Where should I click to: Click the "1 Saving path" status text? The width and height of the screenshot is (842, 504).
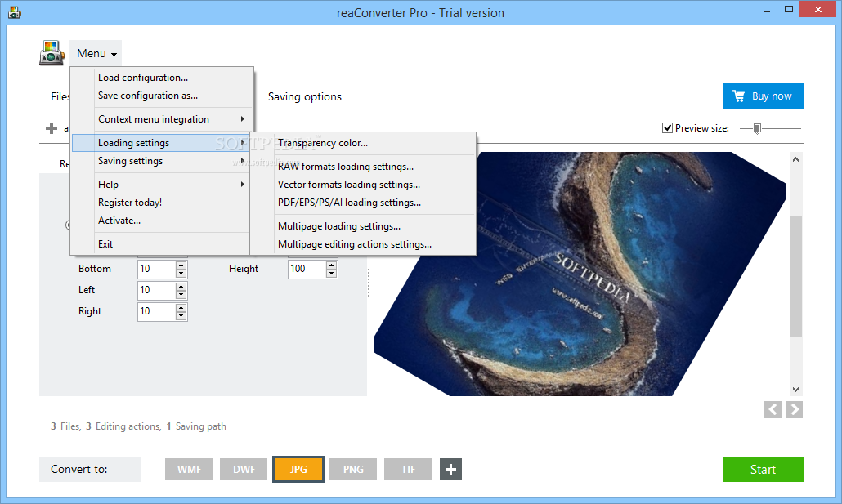coord(196,426)
